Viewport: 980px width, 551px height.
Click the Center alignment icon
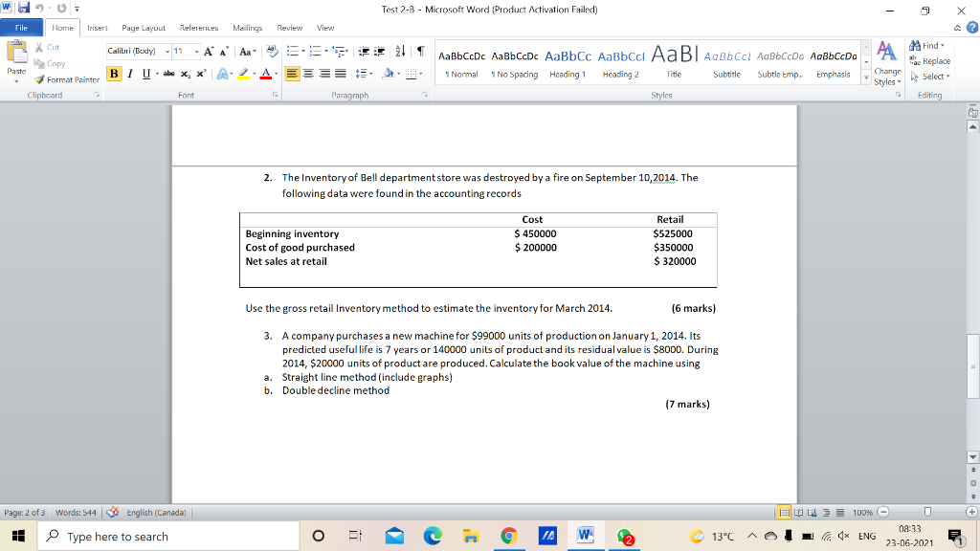pos(307,74)
